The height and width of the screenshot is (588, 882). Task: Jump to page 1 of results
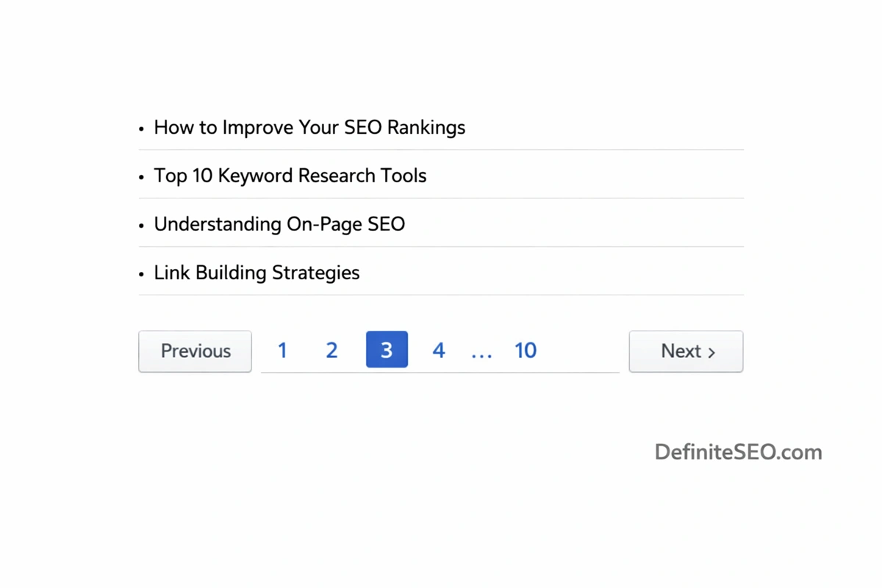[x=282, y=351]
